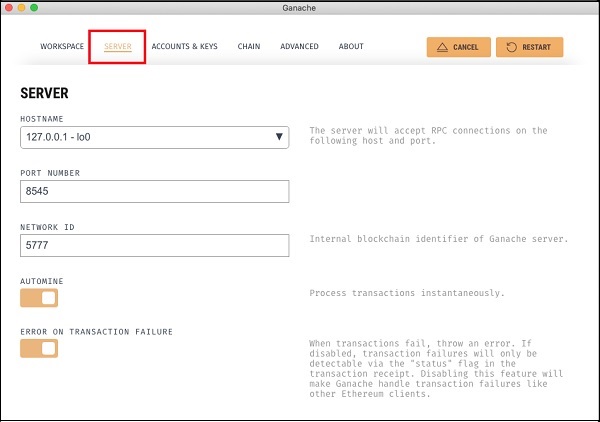Open the 127.0.0.1 - lo0 hostname selector

(x=155, y=137)
